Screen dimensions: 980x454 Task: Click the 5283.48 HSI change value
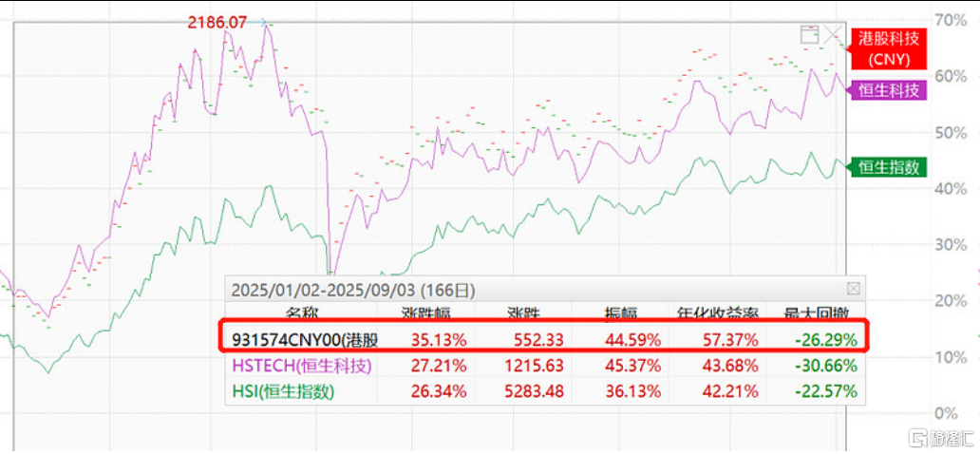535,392
